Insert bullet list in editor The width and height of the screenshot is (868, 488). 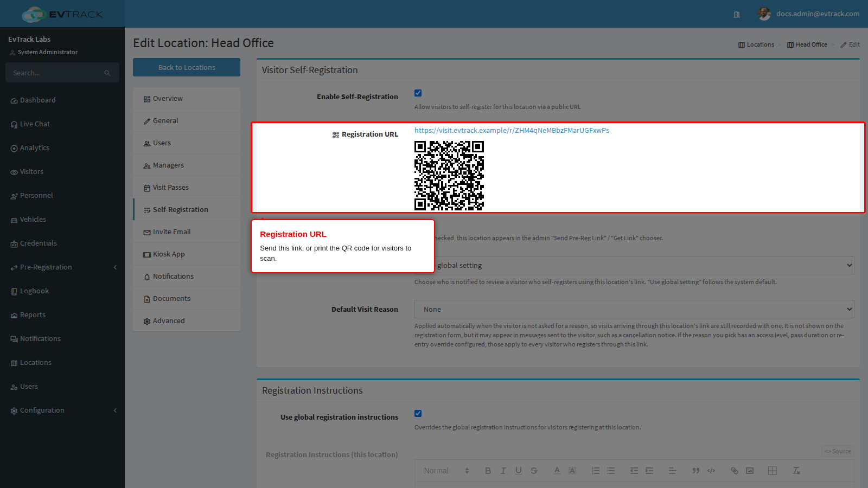click(611, 471)
